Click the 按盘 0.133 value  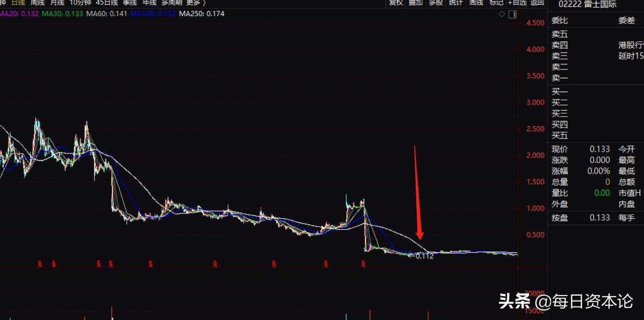(600, 217)
